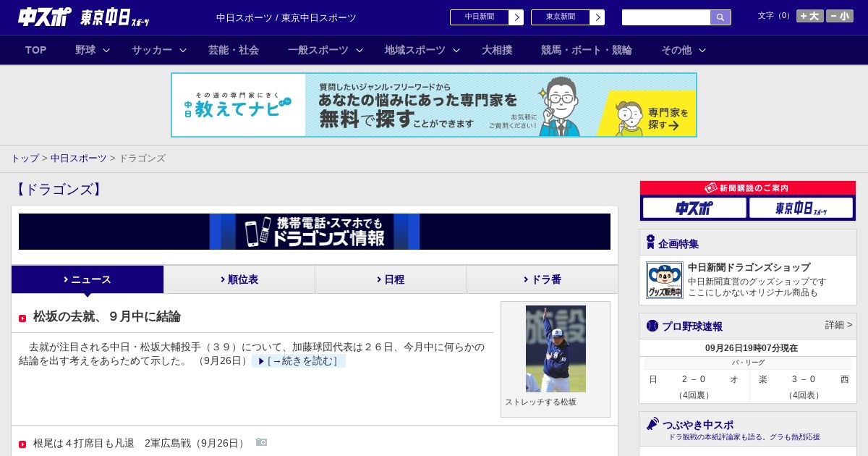Open 芸能・社会 navigation item

click(234, 50)
